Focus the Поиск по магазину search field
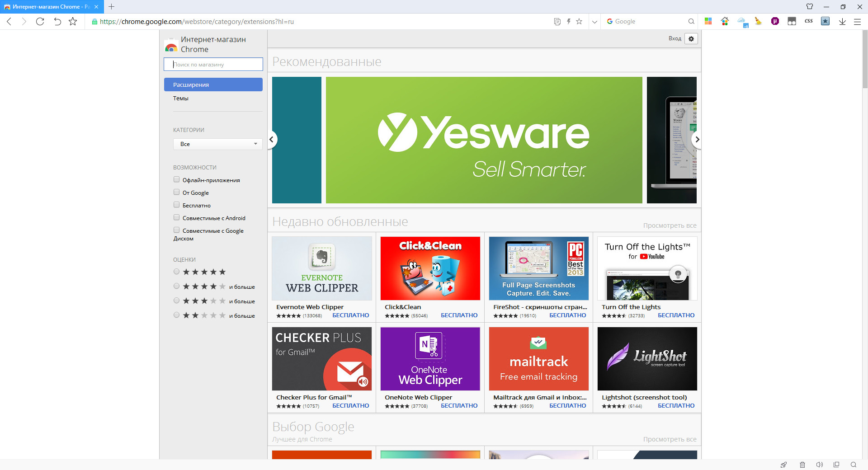 213,64
